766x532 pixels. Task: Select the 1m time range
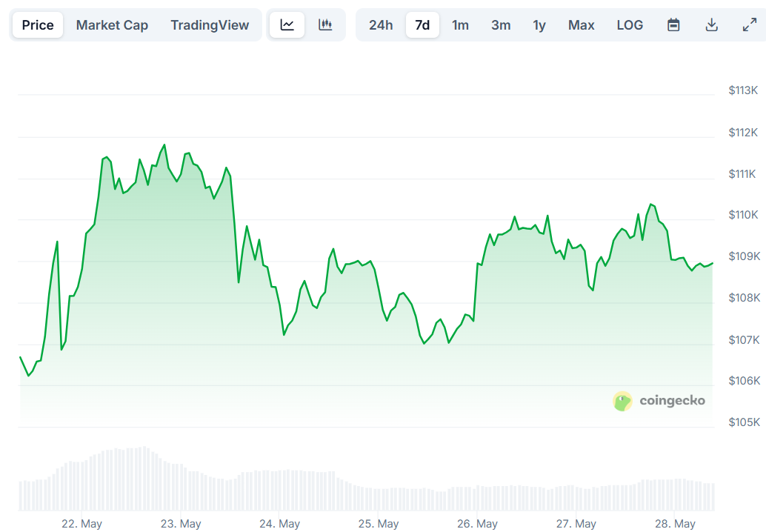tap(460, 25)
